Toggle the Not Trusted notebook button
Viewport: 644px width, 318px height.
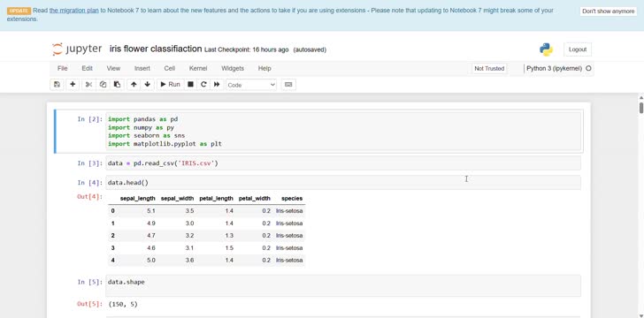(489, 69)
